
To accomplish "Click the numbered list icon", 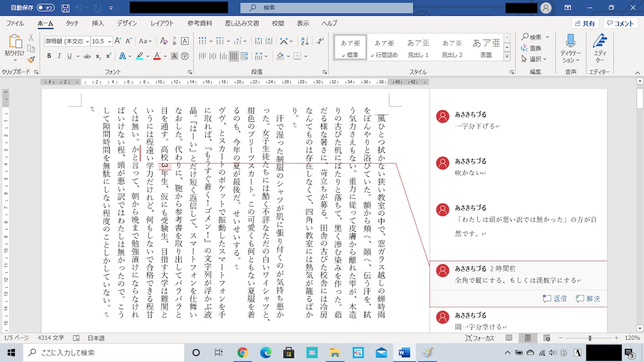I will pyautogui.click(x=219, y=41).
